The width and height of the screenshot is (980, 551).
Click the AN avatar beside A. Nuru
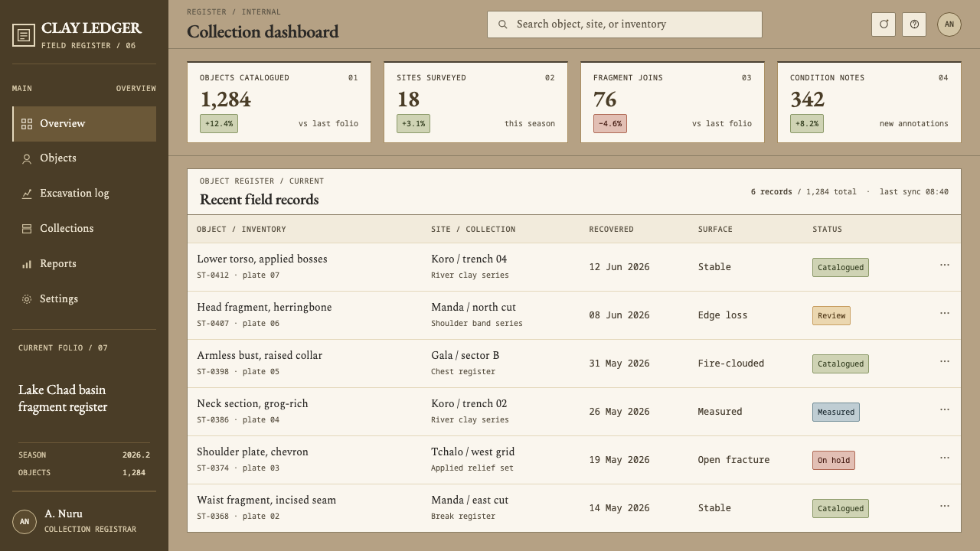(x=24, y=522)
